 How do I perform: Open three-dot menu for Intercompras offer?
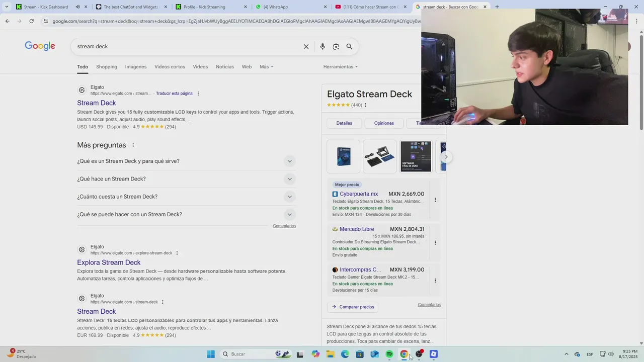pyautogui.click(x=435, y=281)
